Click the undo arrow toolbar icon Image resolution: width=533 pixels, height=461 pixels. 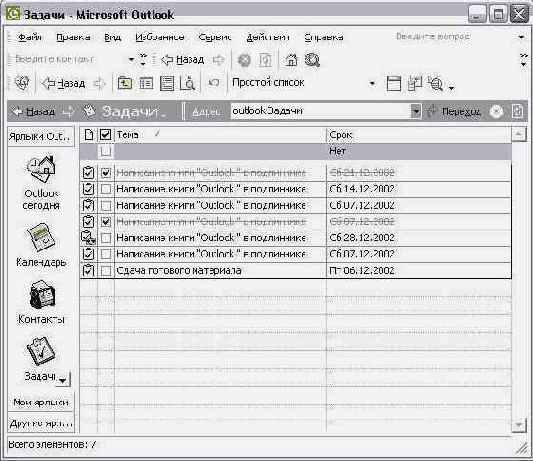[x=214, y=83]
